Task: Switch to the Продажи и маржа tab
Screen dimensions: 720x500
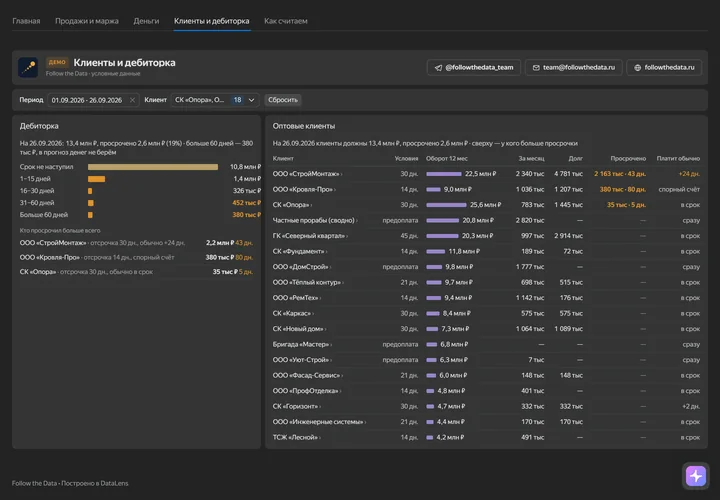Action: (x=87, y=21)
